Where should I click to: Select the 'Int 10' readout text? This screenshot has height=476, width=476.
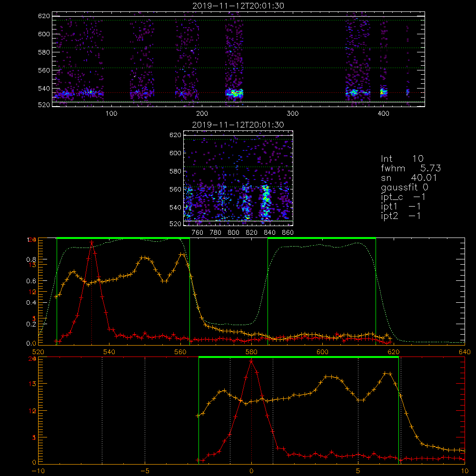coord(402,159)
